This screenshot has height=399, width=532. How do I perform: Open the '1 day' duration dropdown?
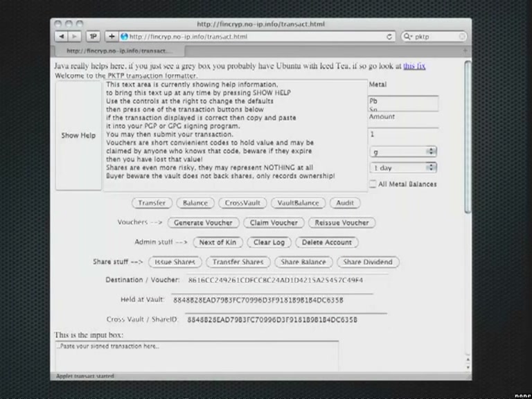click(x=402, y=168)
